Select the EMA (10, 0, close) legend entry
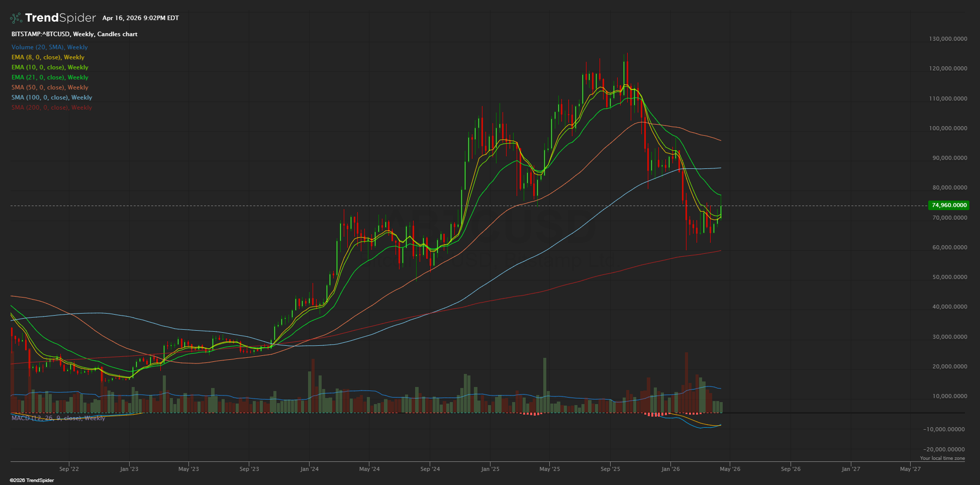The height and width of the screenshot is (485, 980). click(x=50, y=67)
